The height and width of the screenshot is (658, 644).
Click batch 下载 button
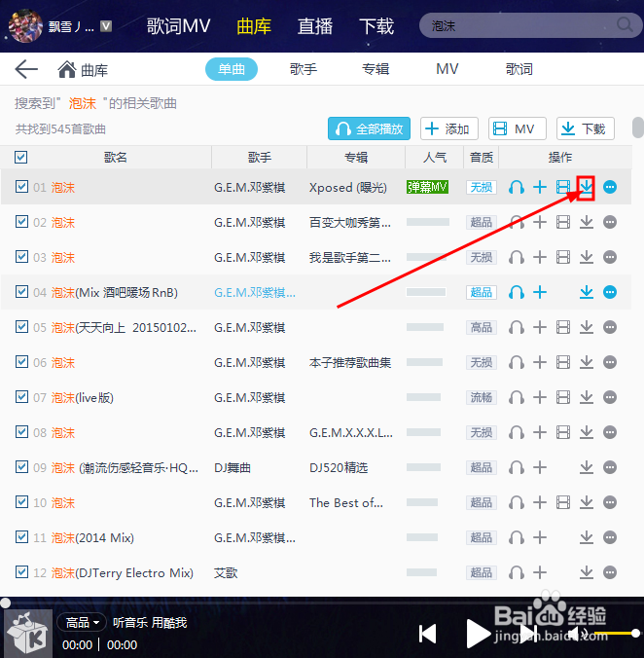tap(586, 128)
